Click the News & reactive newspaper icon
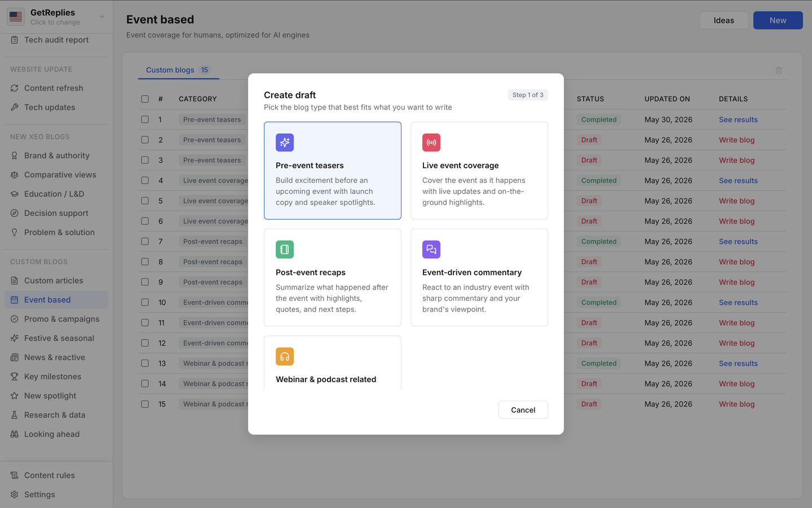 click(x=15, y=357)
